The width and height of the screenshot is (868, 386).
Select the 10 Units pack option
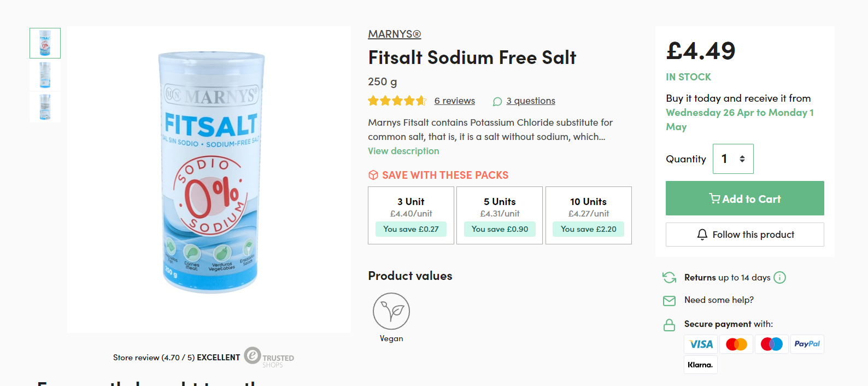click(589, 215)
